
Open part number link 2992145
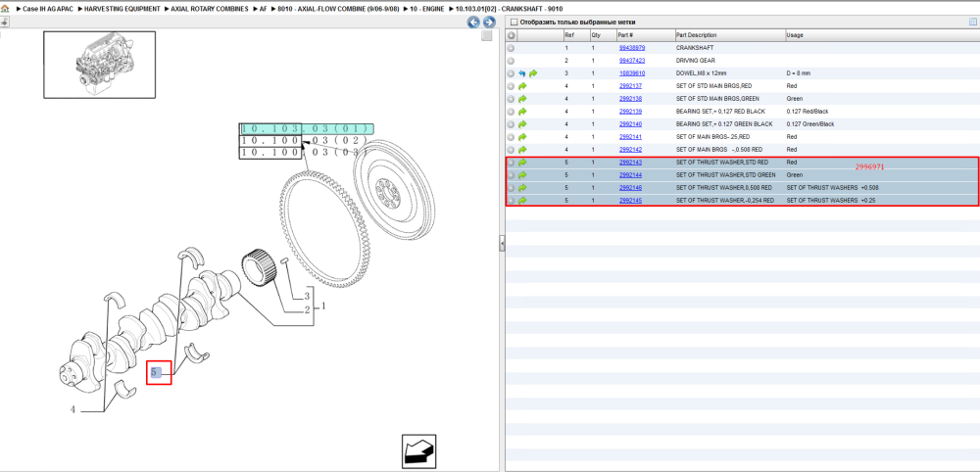(630, 201)
